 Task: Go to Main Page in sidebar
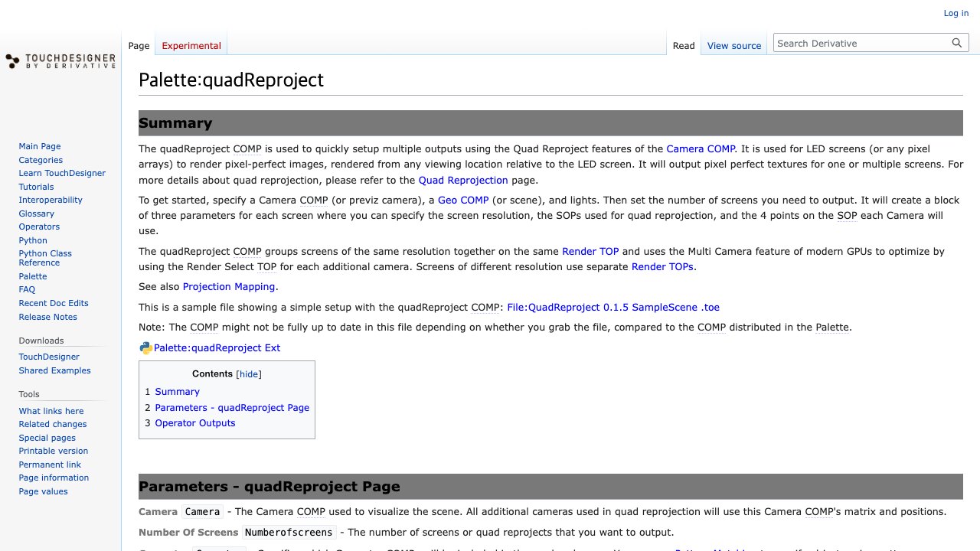point(40,147)
